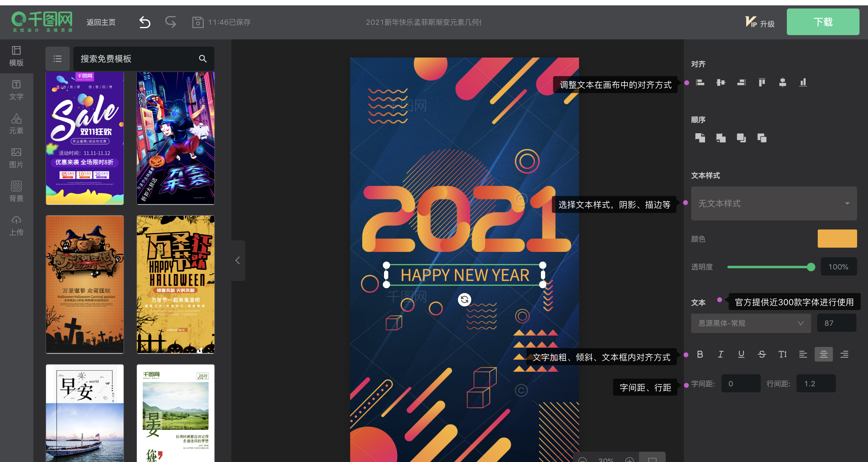Click 返回主页 to return home
The image size is (868, 462).
101,22
